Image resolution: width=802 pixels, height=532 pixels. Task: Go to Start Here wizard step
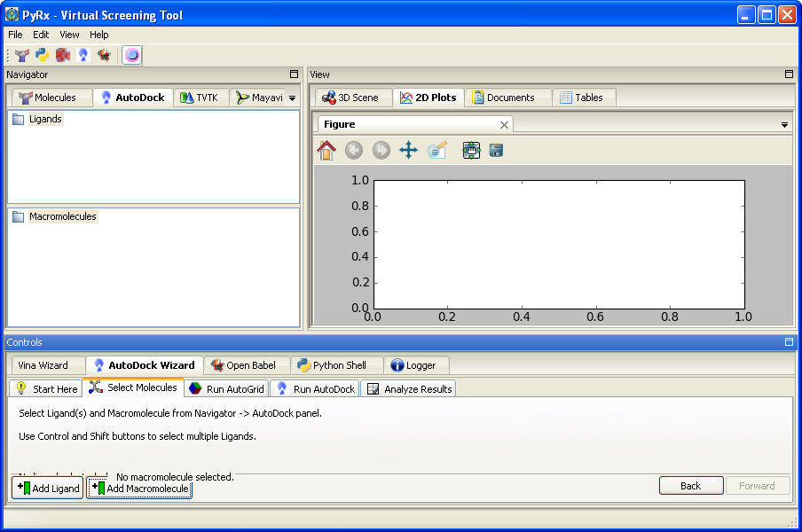(x=46, y=389)
